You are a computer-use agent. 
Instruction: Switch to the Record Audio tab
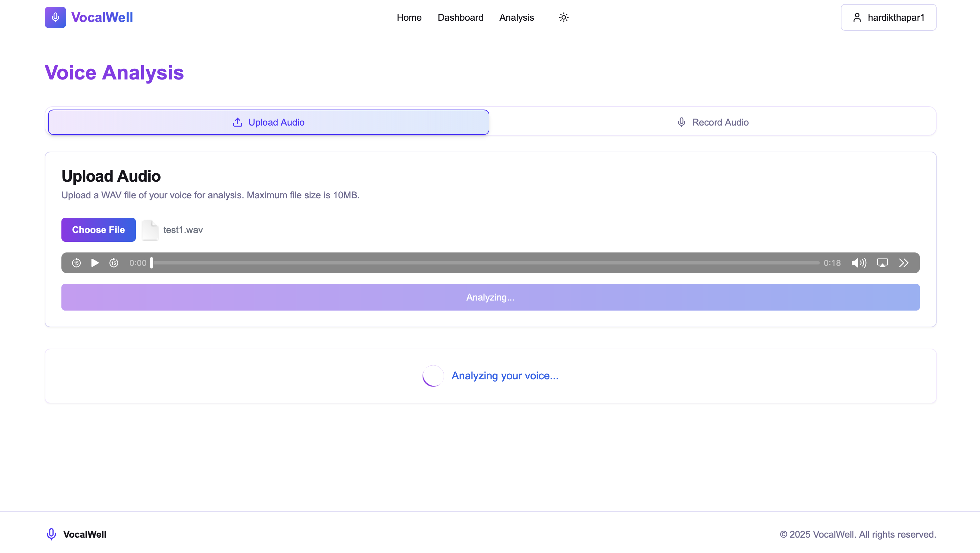(x=713, y=122)
